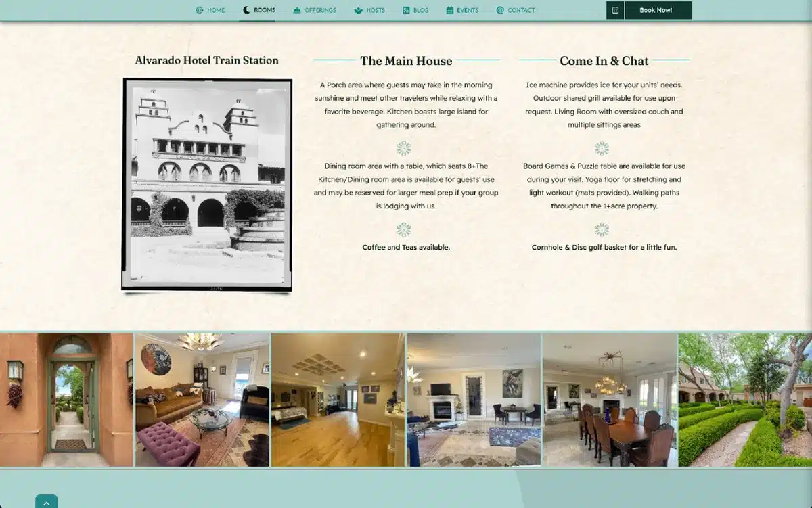Select the leaf icon beside HOSTS
The width and height of the screenshot is (812, 508).
click(357, 10)
